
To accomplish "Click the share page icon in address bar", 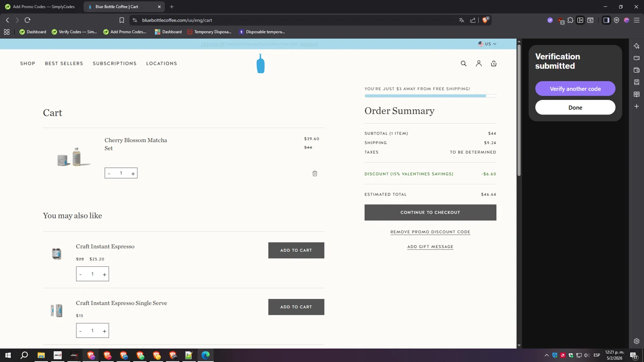I will [473, 20].
